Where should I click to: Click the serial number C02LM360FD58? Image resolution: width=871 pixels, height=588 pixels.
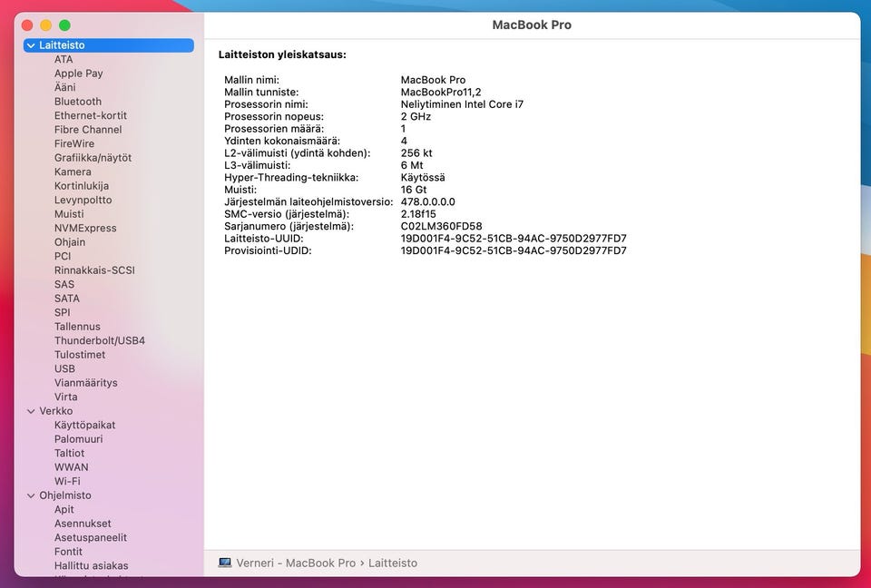(x=441, y=226)
